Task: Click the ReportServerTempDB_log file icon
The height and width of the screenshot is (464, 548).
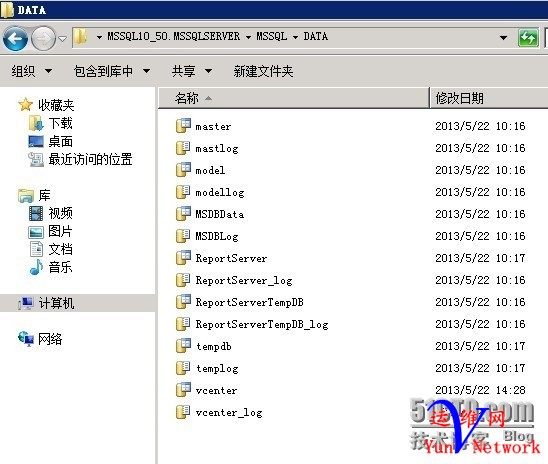Action: pyautogui.click(x=183, y=324)
